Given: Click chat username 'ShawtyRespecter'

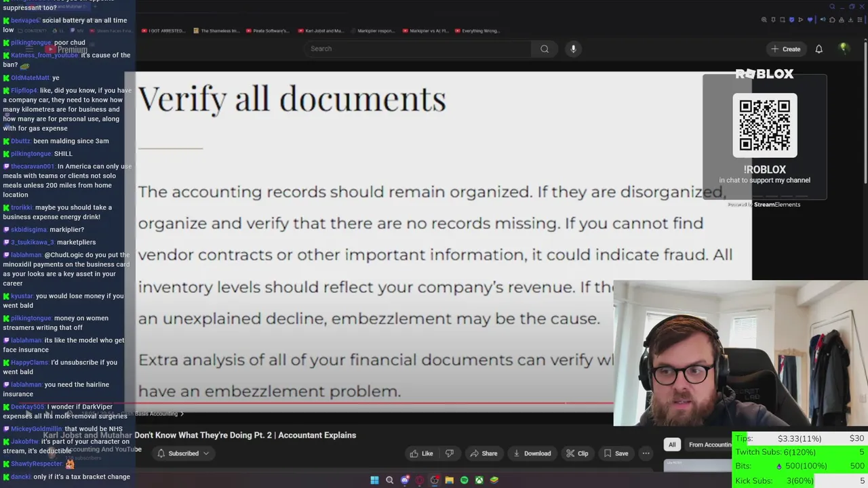Looking at the screenshot, I should 37,464.
